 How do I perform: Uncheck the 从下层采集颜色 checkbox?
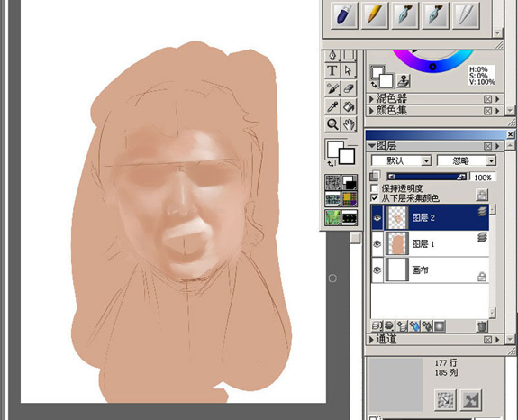click(374, 198)
